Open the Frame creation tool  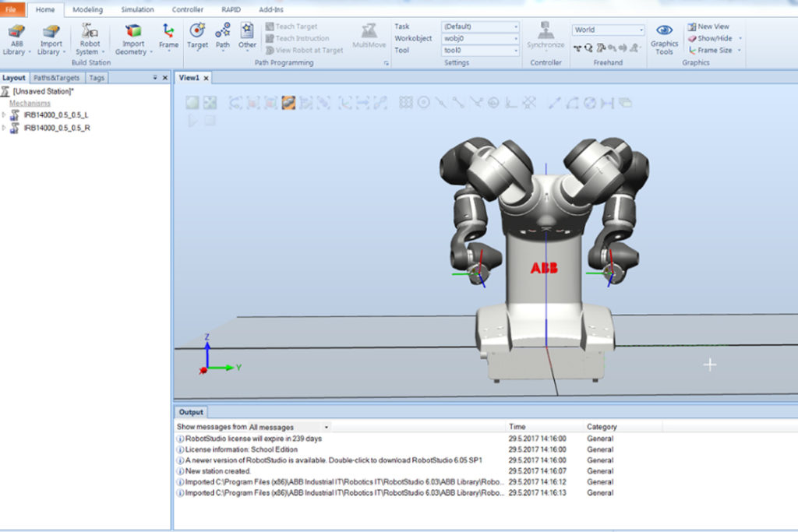(x=168, y=36)
